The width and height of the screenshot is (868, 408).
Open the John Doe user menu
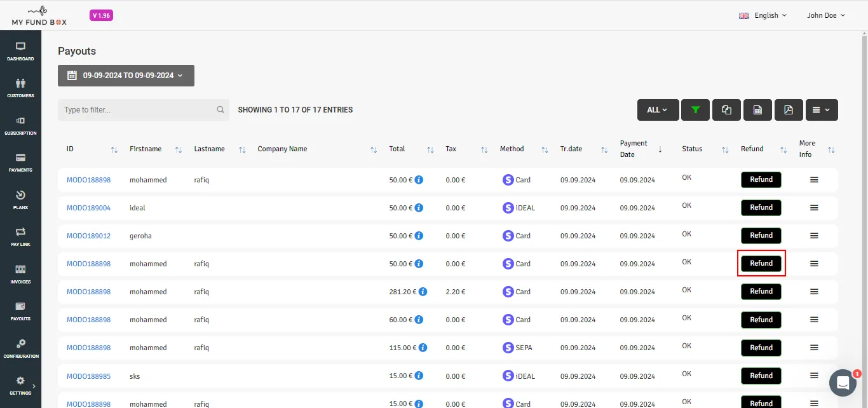(826, 15)
